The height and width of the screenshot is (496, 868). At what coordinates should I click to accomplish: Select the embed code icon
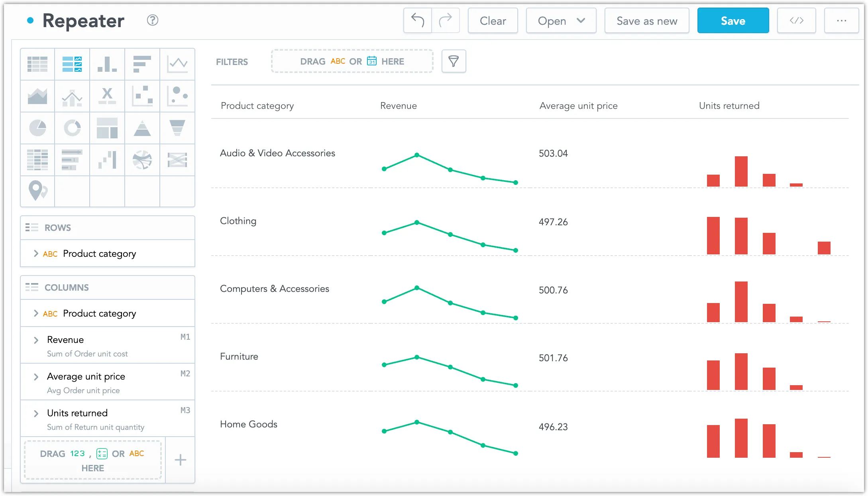pyautogui.click(x=796, y=22)
